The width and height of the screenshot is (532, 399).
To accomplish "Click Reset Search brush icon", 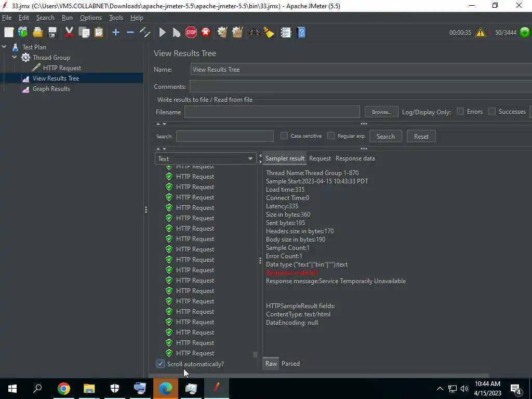I will click(x=269, y=33).
